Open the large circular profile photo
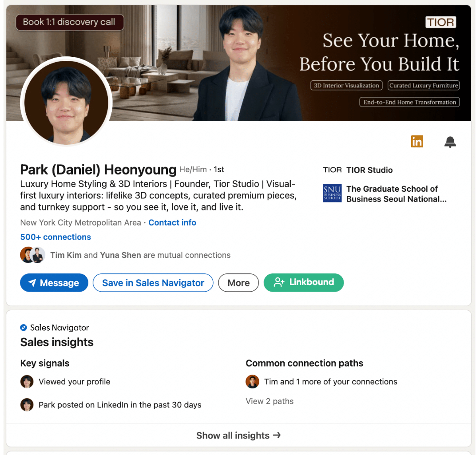476x455 pixels. tap(67, 101)
